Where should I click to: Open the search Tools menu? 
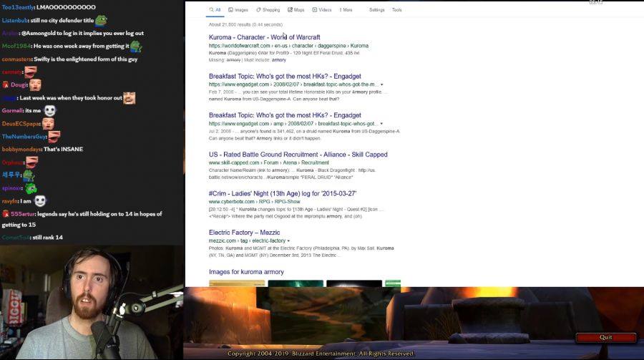click(x=396, y=10)
